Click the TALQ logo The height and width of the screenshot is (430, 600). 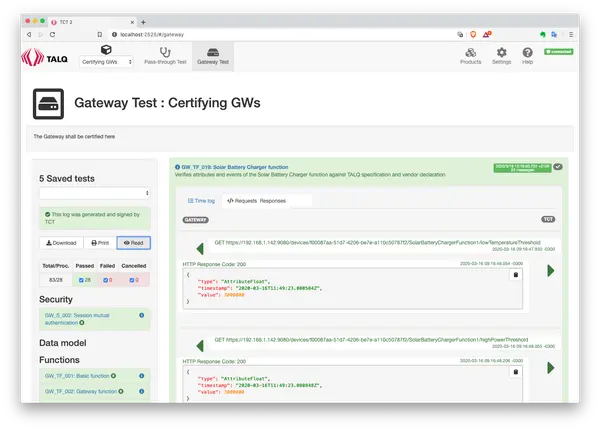pos(46,57)
